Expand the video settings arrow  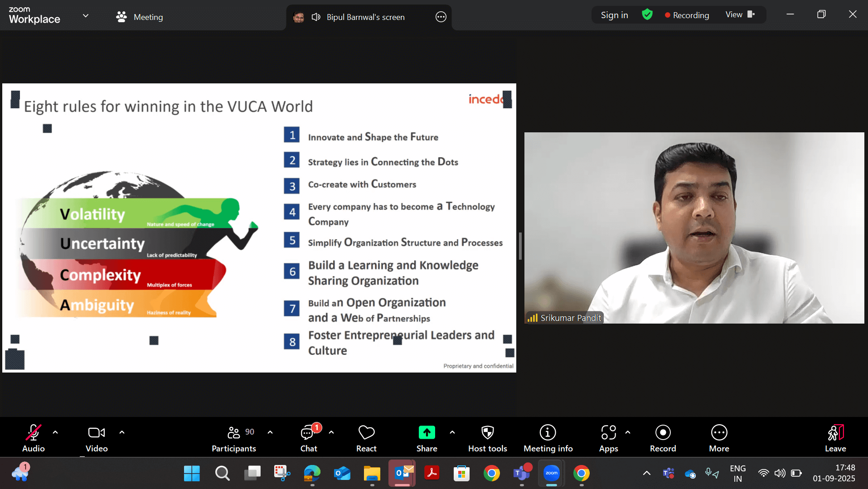tap(122, 432)
